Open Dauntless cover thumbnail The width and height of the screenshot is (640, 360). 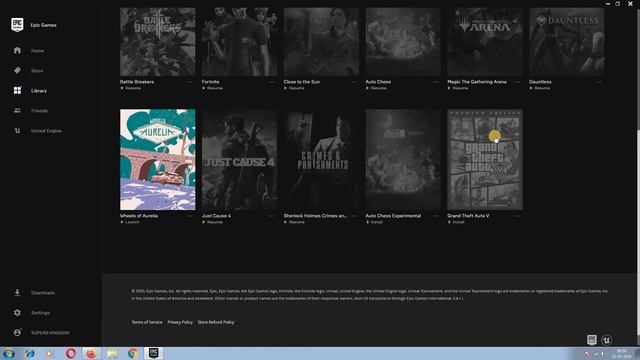567,42
